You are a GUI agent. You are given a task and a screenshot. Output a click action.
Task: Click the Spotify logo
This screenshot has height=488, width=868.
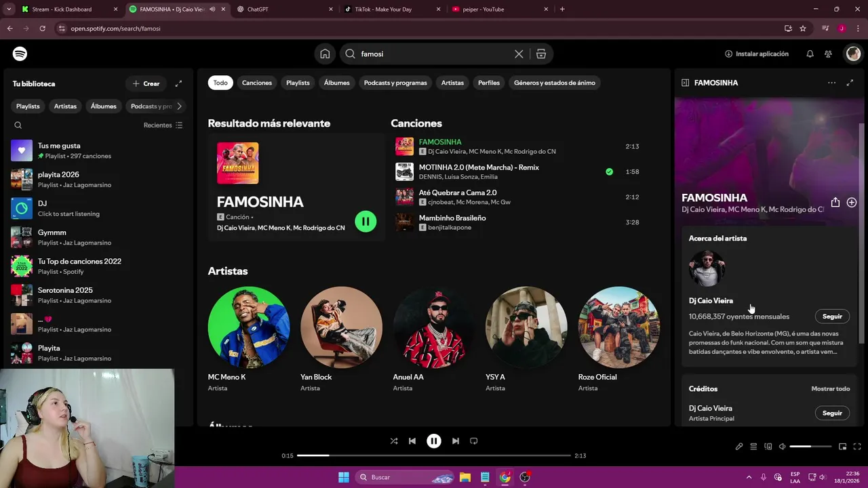[20, 54]
